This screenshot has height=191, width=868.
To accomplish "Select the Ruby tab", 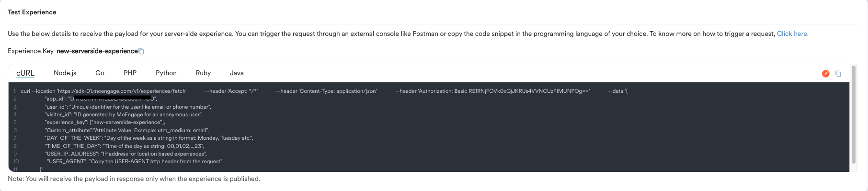I will (203, 73).
